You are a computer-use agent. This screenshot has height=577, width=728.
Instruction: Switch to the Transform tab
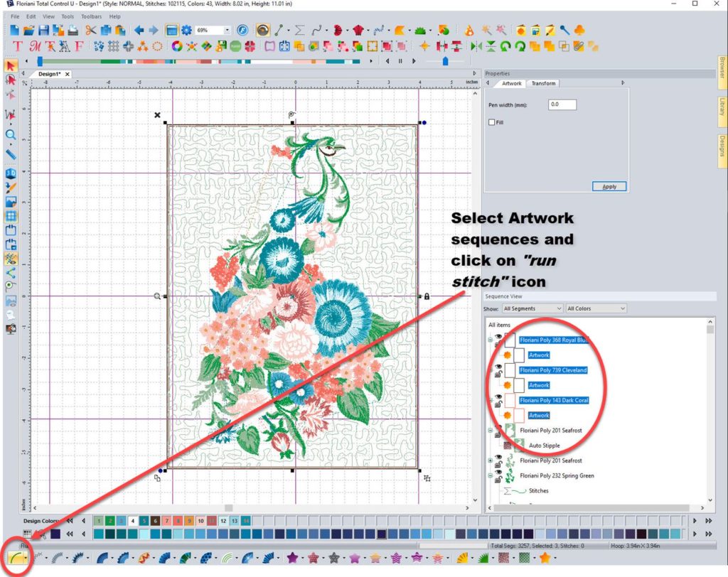pos(543,83)
